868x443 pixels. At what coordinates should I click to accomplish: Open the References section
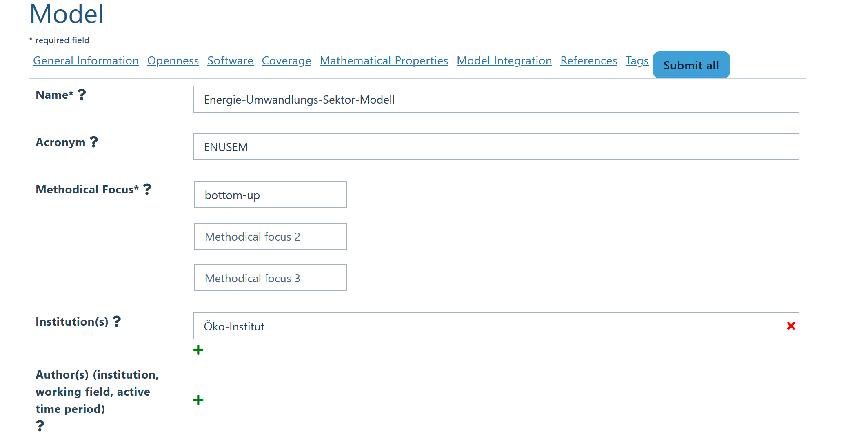click(588, 60)
